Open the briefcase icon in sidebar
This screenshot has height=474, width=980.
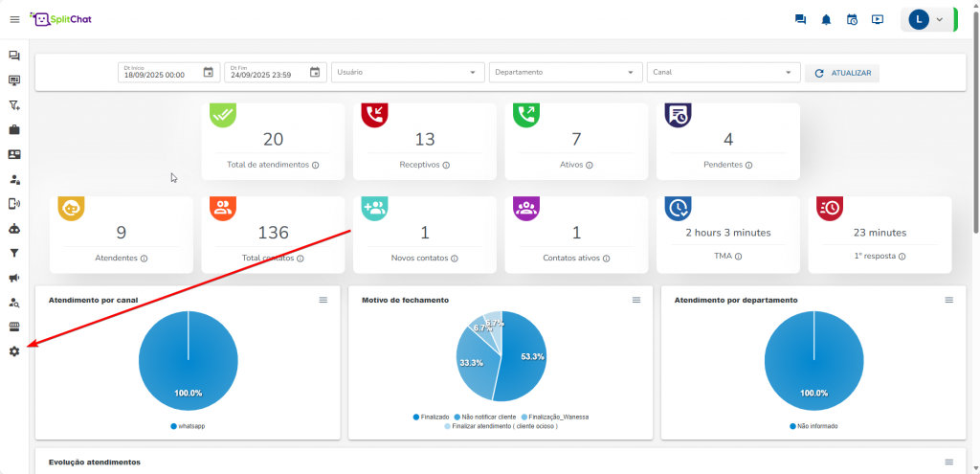click(14, 129)
